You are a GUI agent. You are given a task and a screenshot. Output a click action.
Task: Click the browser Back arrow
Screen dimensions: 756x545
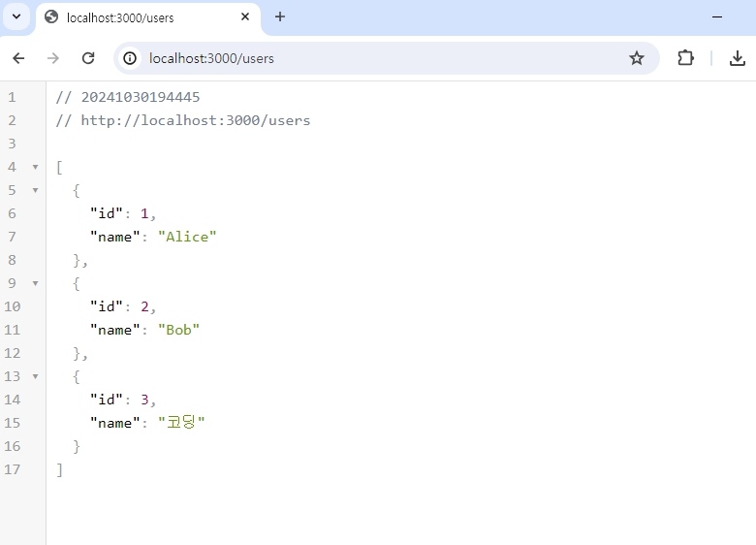[18, 58]
